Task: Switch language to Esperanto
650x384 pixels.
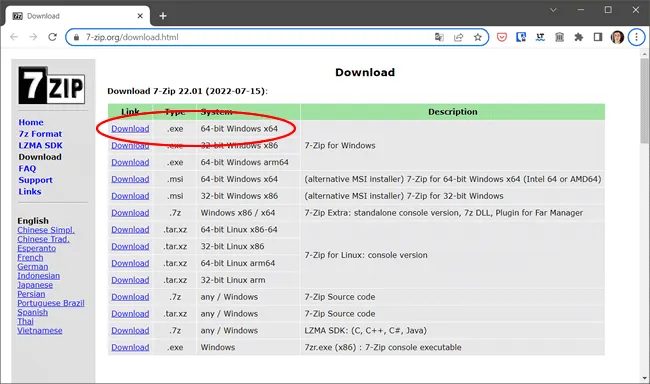Action: 36,248
